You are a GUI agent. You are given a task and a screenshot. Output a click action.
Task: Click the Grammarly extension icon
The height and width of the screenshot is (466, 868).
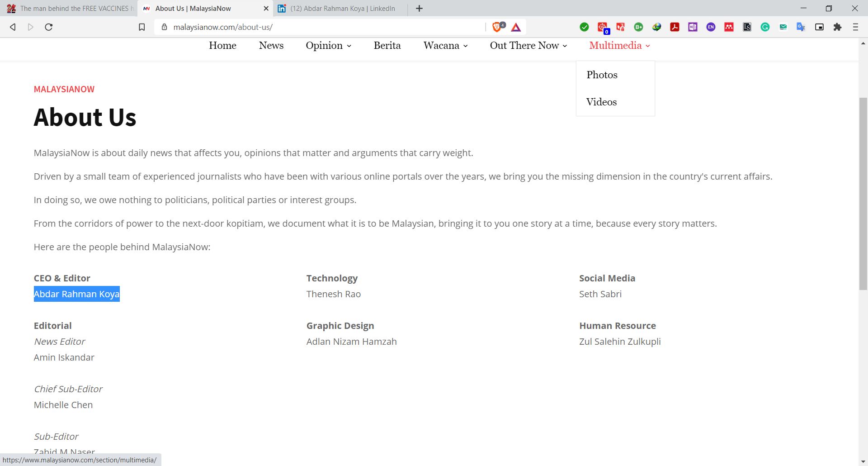coord(765,27)
